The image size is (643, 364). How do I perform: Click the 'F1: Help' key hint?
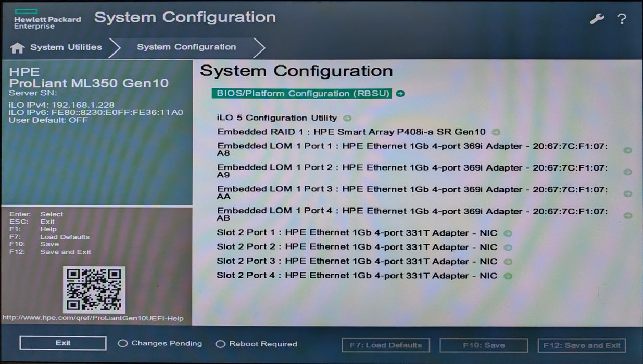tap(33, 229)
